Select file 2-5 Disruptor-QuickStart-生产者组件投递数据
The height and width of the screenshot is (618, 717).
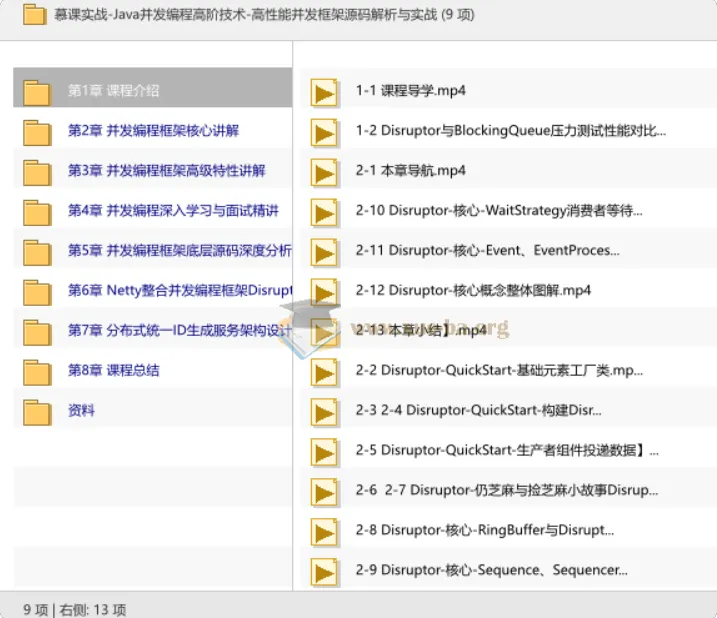click(x=507, y=450)
